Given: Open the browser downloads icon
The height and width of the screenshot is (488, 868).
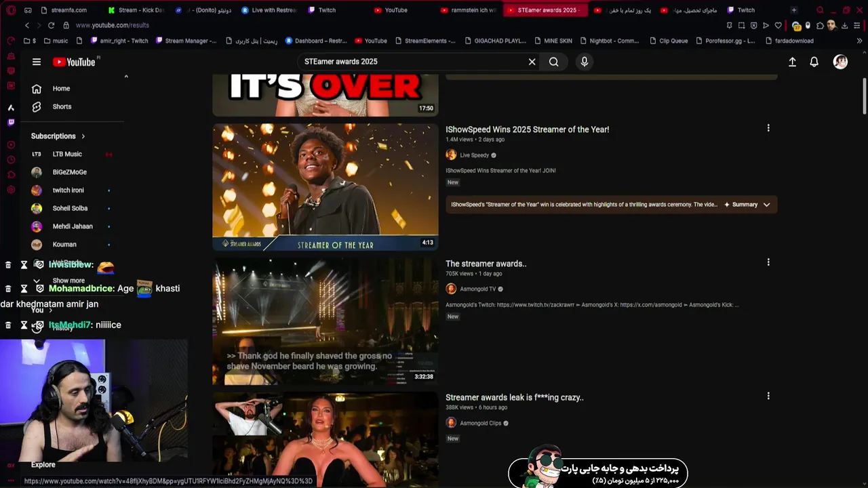Looking at the screenshot, I should tap(844, 25).
